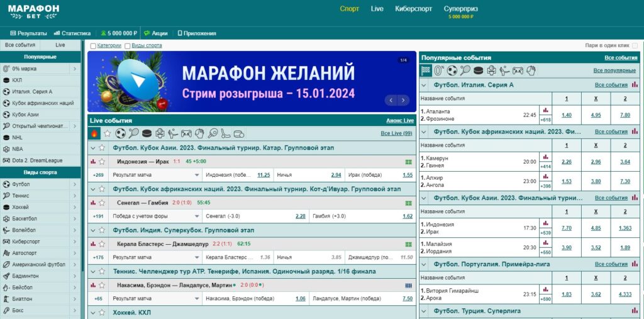Filter Live события by hockey puck icon
The image size is (644, 319).
147,133
